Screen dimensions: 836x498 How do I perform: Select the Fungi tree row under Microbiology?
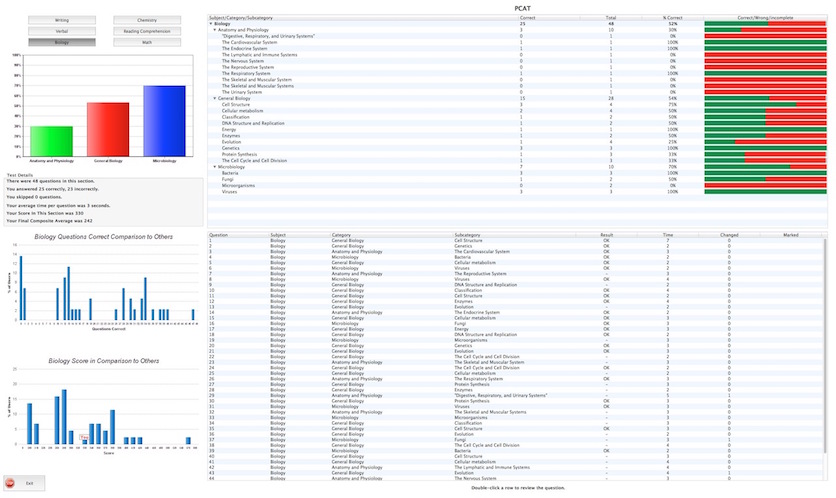(517, 179)
